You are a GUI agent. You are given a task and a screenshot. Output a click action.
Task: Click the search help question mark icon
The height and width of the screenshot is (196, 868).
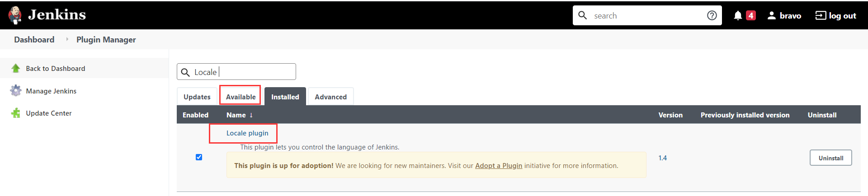(x=712, y=15)
